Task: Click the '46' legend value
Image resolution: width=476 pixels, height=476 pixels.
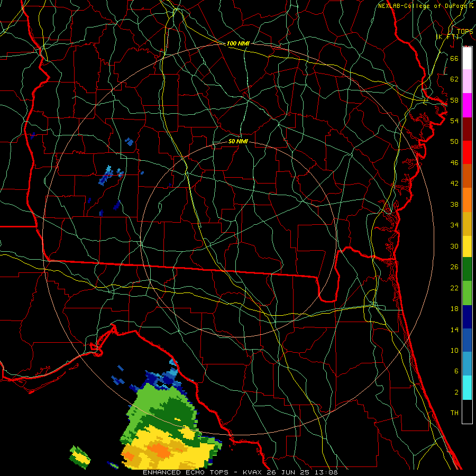Action: [454, 163]
